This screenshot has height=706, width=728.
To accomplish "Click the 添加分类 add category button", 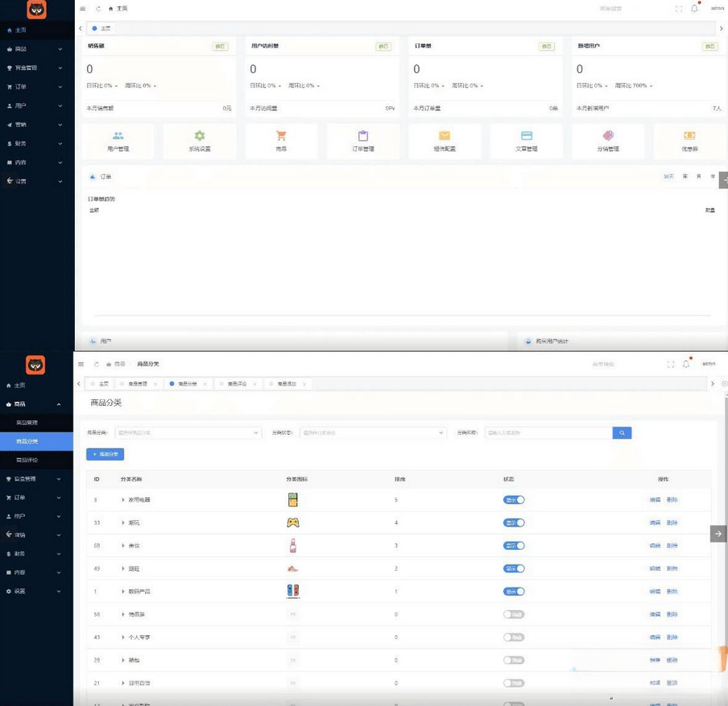I will pyautogui.click(x=105, y=455).
